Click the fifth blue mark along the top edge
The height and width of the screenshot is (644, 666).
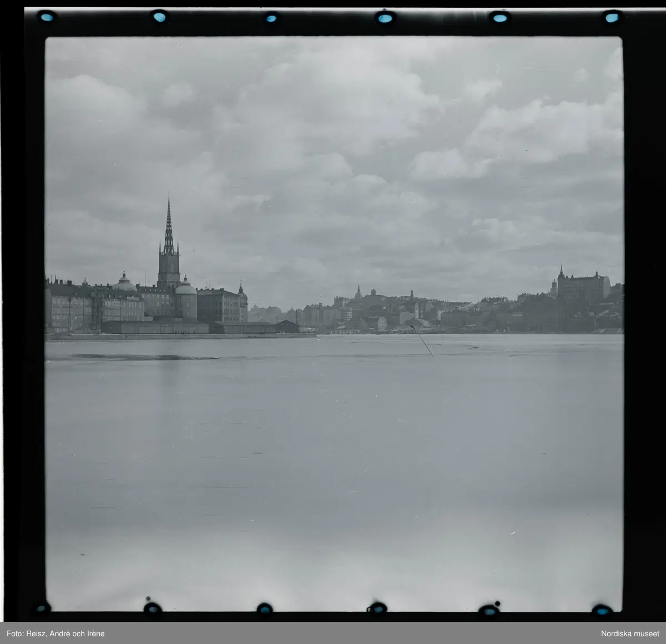pyautogui.click(x=500, y=18)
